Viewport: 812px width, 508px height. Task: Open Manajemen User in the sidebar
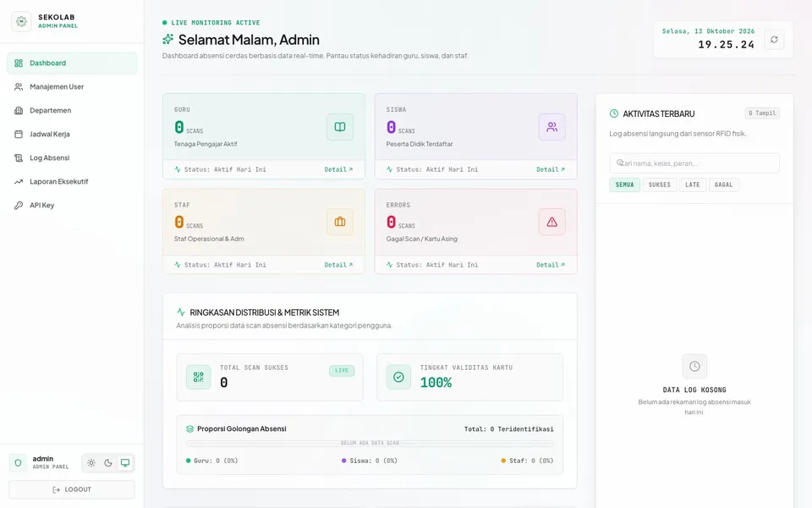coord(72,86)
